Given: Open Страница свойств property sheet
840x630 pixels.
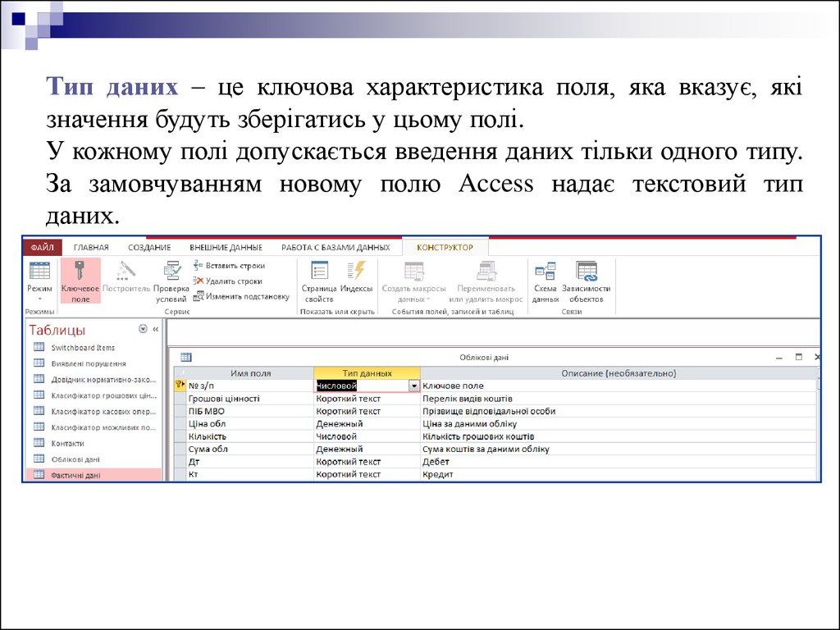Looking at the screenshot, I should (319, 272).
